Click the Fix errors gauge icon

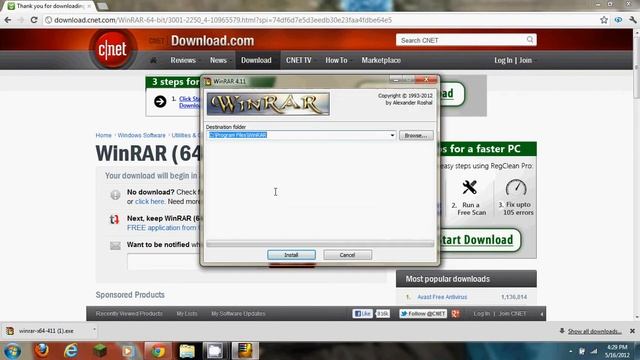(x=516, y=188)
